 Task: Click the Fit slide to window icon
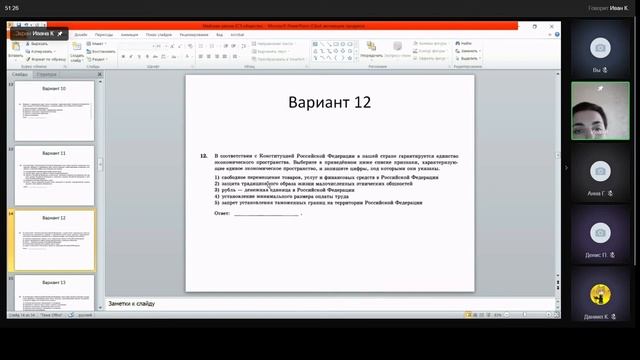[x=556, y=315]
